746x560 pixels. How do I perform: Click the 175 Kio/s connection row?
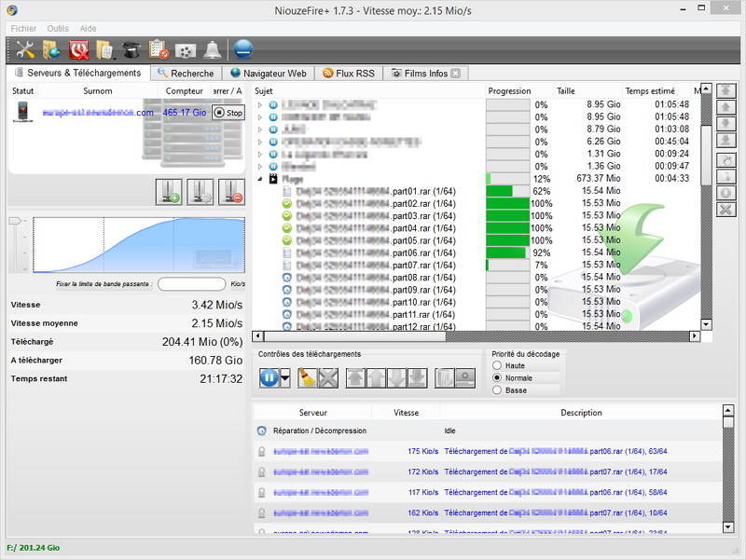tap(488, 451)
